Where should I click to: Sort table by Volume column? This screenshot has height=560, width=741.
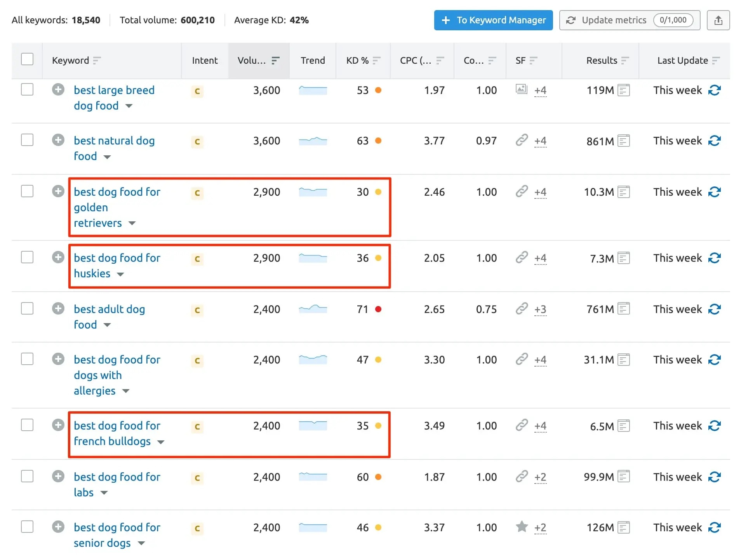coord(275,60)
